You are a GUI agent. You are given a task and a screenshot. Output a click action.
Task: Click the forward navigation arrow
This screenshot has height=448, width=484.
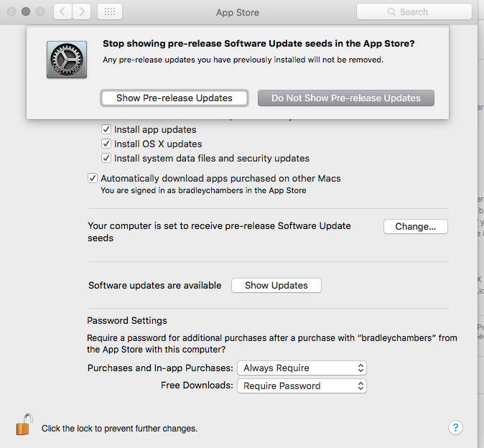[81, 11]
